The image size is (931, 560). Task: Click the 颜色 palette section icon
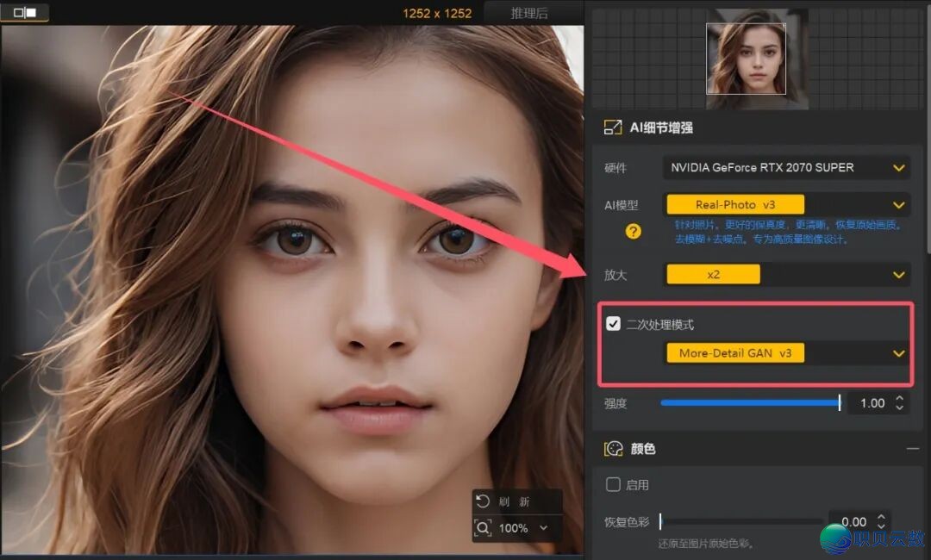pyautogui.click(x=614, y=449)
